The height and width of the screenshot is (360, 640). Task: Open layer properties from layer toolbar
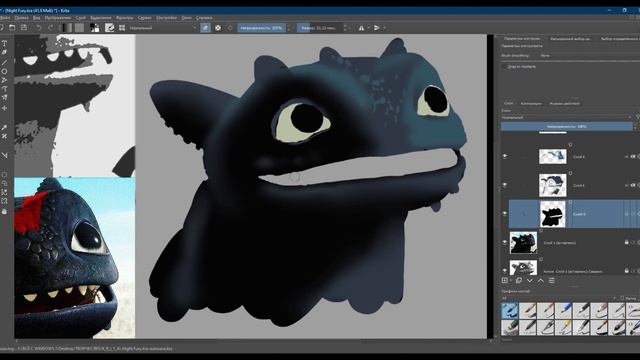551,280
